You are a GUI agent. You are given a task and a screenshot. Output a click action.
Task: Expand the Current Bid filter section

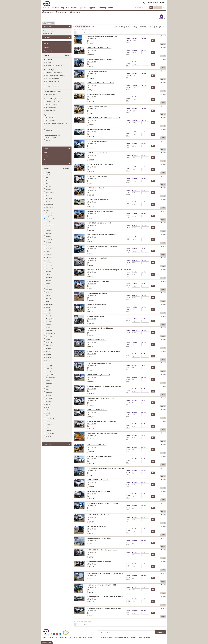click(x=57, y=444)
